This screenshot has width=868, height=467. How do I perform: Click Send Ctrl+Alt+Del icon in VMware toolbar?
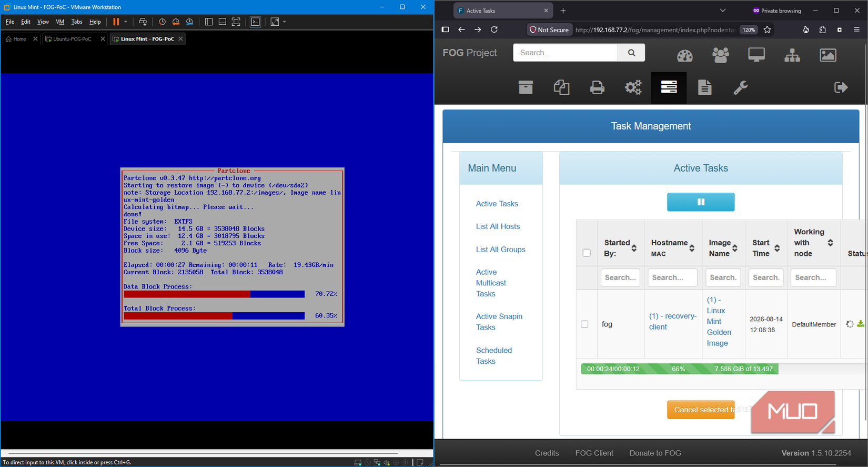coord(143,22)
